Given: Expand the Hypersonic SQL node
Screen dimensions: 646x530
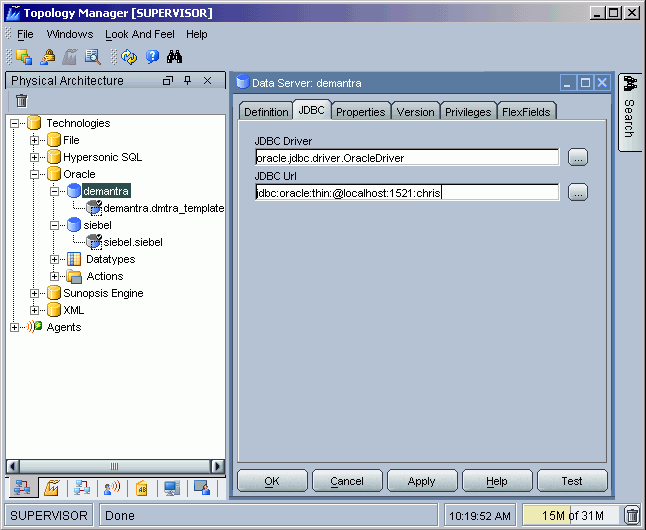Looking at the screenshot, I should (x=35, y=157).
